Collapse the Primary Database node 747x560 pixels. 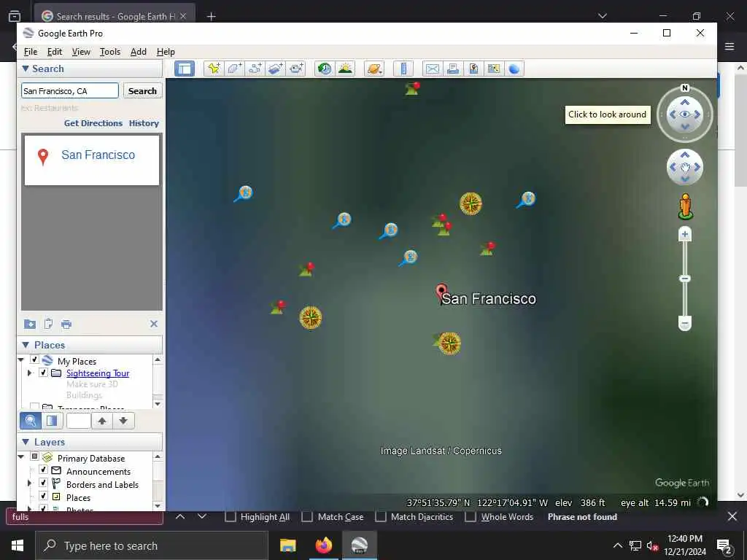point(21,456)
